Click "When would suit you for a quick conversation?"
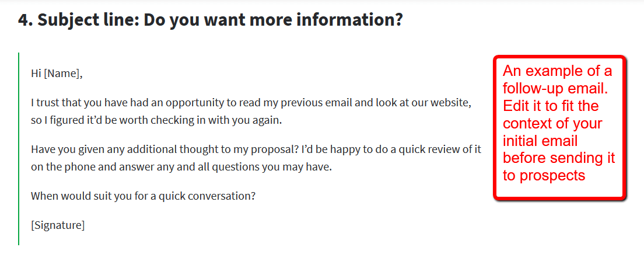 pyautogui.click(x=143, y=196)
